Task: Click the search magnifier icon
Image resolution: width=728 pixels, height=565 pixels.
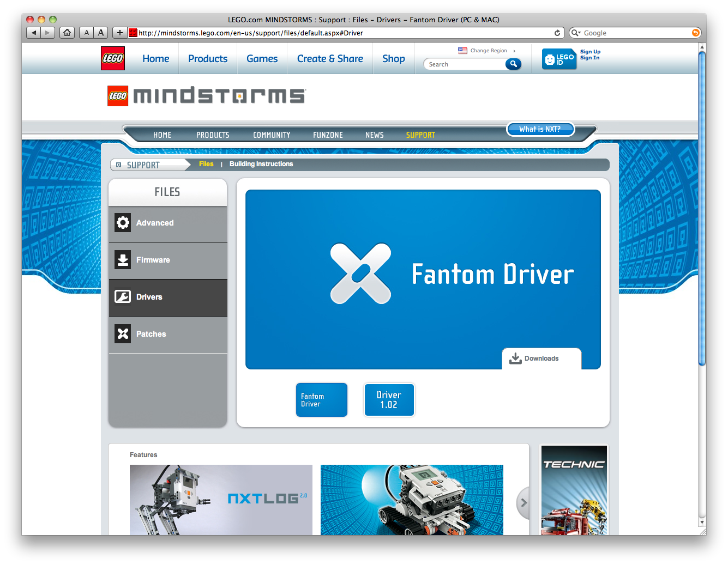Action: pos(513,64)
